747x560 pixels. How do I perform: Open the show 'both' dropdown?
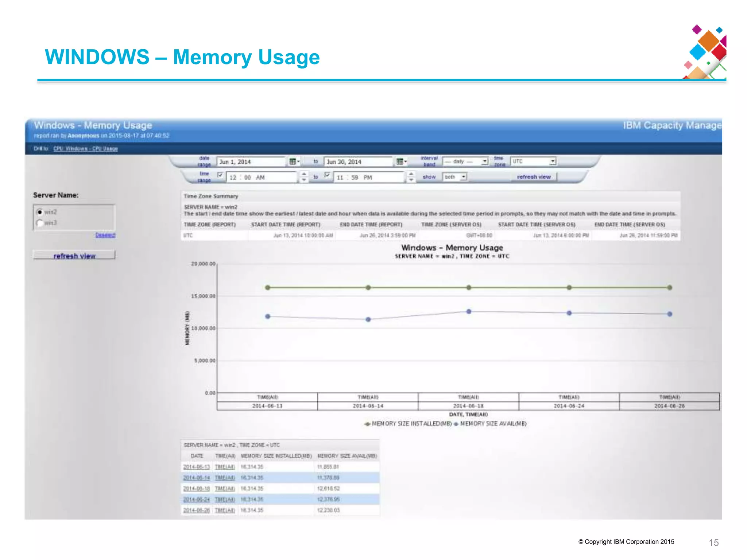pyautogui.click(x=455, y=177)
